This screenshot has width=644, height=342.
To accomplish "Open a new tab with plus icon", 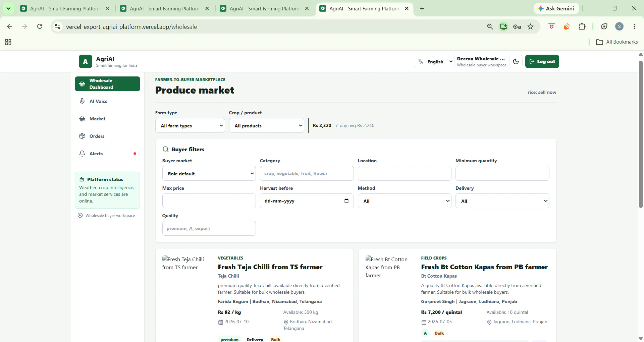I will (422, 8).
